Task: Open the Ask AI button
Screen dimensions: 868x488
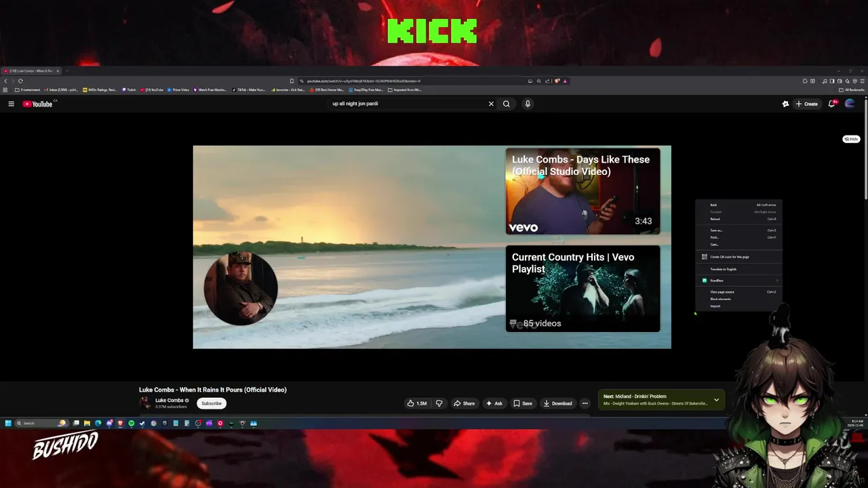Action: pos(494,403)
